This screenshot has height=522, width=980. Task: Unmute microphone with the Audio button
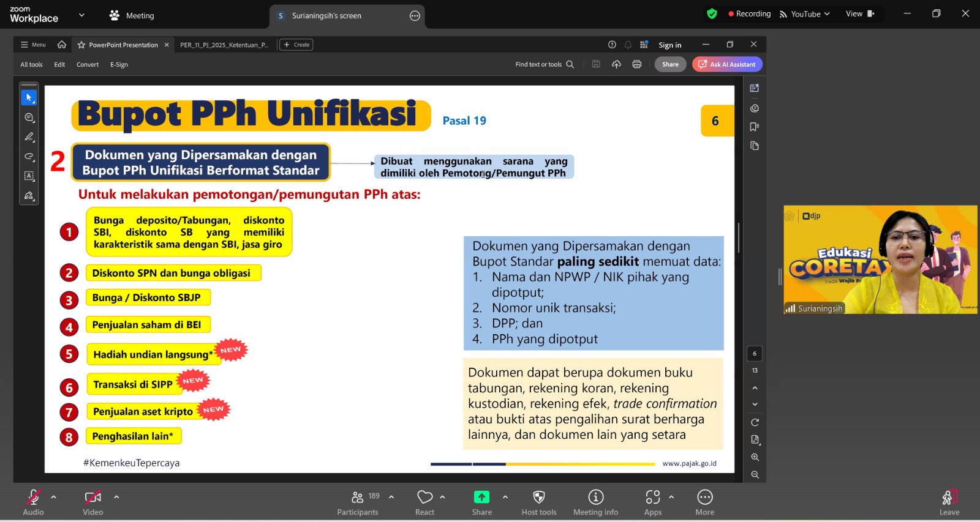(x=33, y=498)
